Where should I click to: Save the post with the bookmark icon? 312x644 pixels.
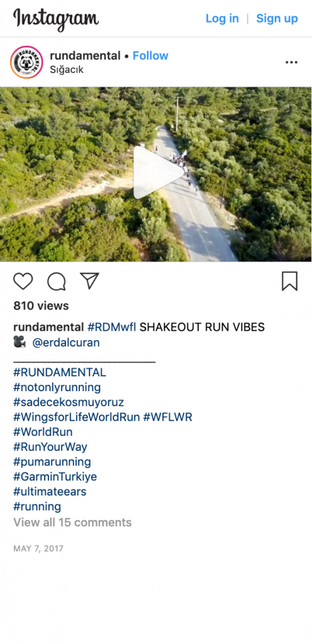pos(289,282)
